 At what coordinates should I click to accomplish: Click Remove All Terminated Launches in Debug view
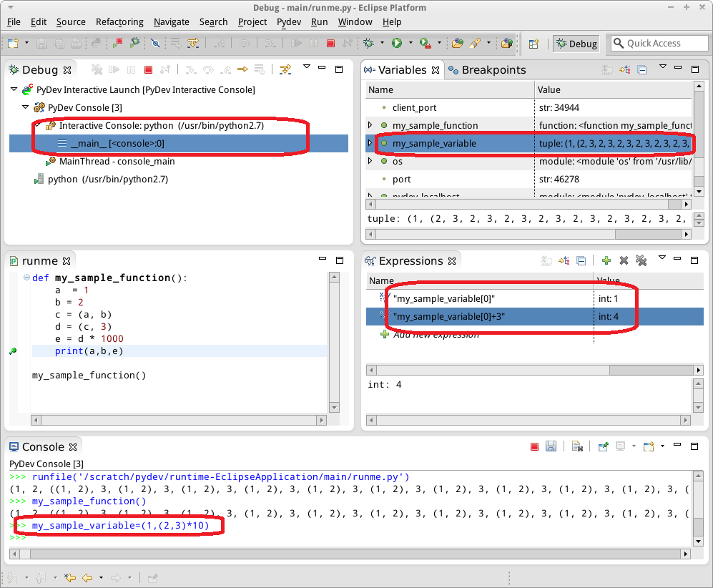97,69
